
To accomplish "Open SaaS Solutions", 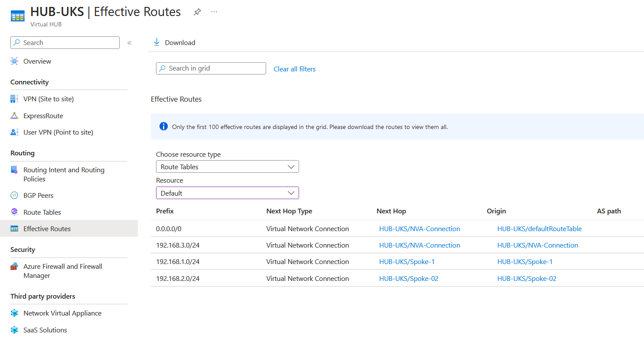I will click(x=45, y=330).
